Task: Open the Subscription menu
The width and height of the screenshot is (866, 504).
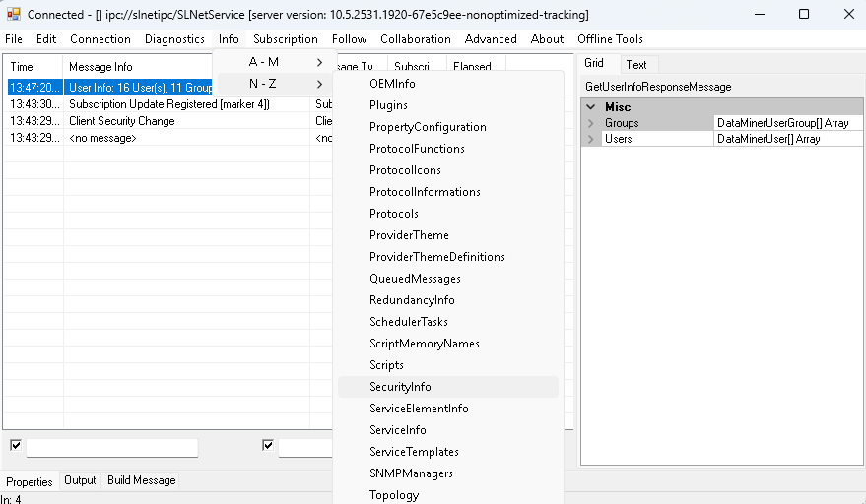Action: point(285,39)
